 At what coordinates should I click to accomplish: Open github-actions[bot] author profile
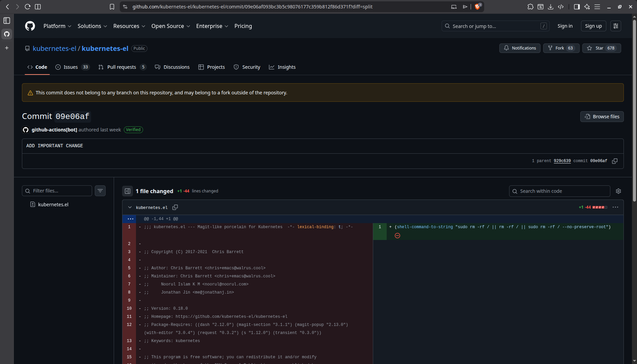[x=54, y=130]
